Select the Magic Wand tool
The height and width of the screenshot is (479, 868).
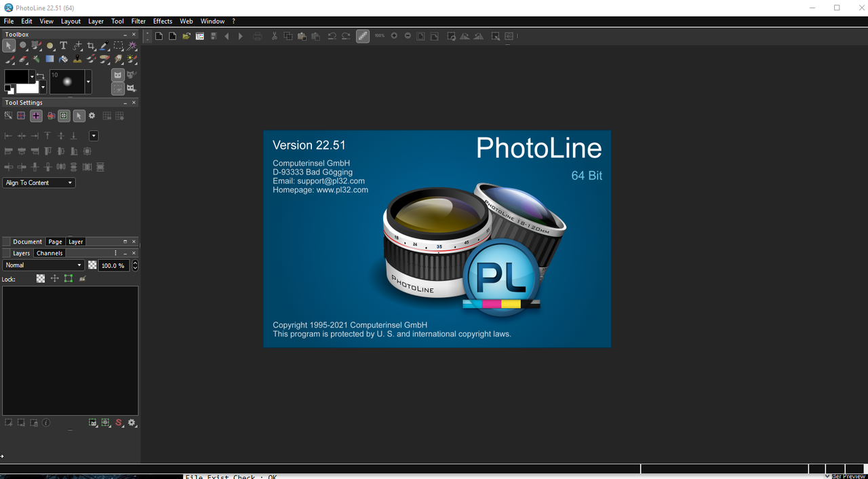pyautogui.click(x=132, y=45)
